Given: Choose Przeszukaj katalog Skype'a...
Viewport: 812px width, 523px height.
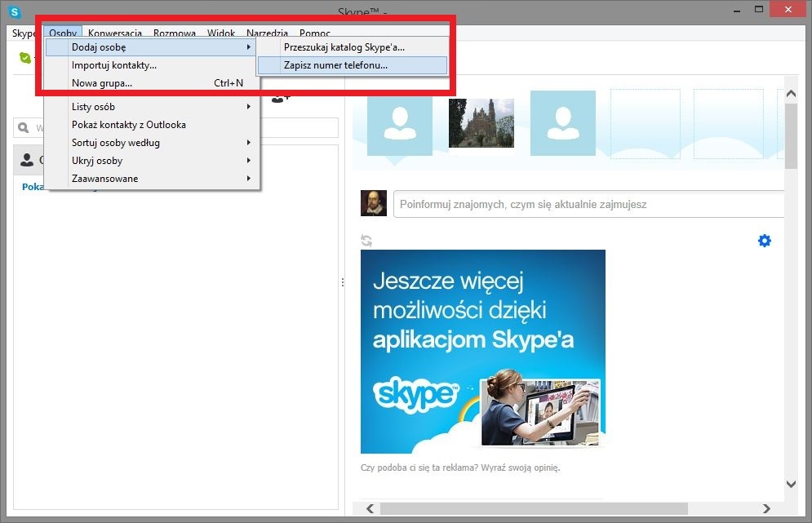Looking at the screenshot, I should point(353,47).
